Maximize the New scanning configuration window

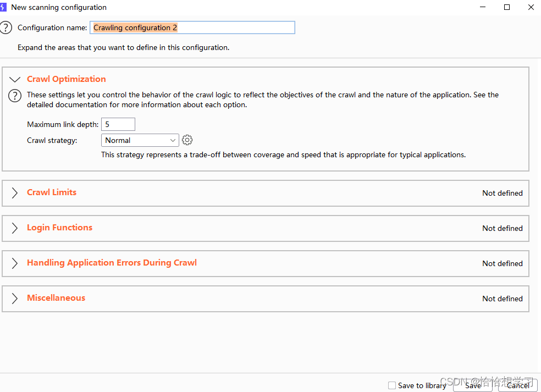pyautogui.click(x=507, y=7)
